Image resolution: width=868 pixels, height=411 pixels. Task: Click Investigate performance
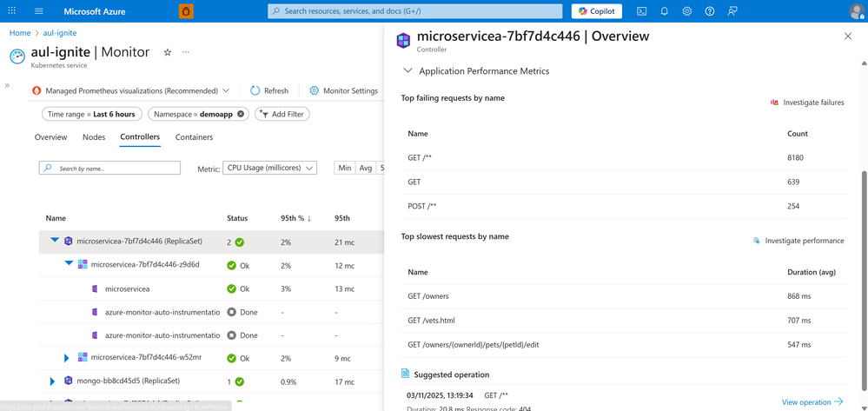point(798,241)
